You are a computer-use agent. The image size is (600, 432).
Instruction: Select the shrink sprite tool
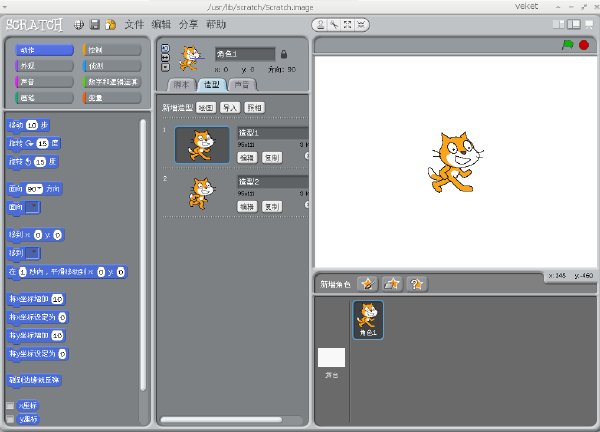[x=361, y=25]
